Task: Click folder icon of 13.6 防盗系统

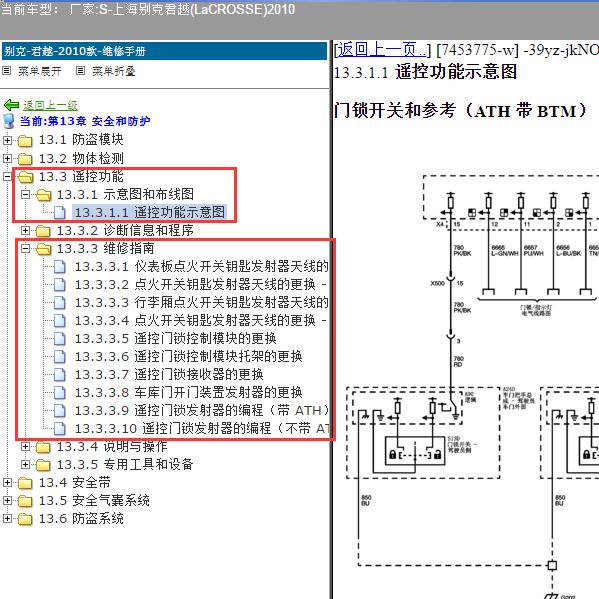Action: [25, 519]
